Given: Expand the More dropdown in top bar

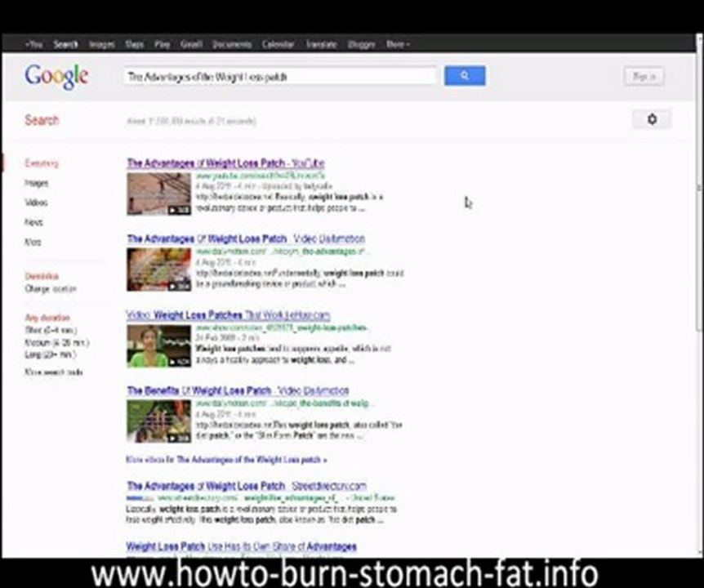Looking at the screenshot, I should click(398, 44).
